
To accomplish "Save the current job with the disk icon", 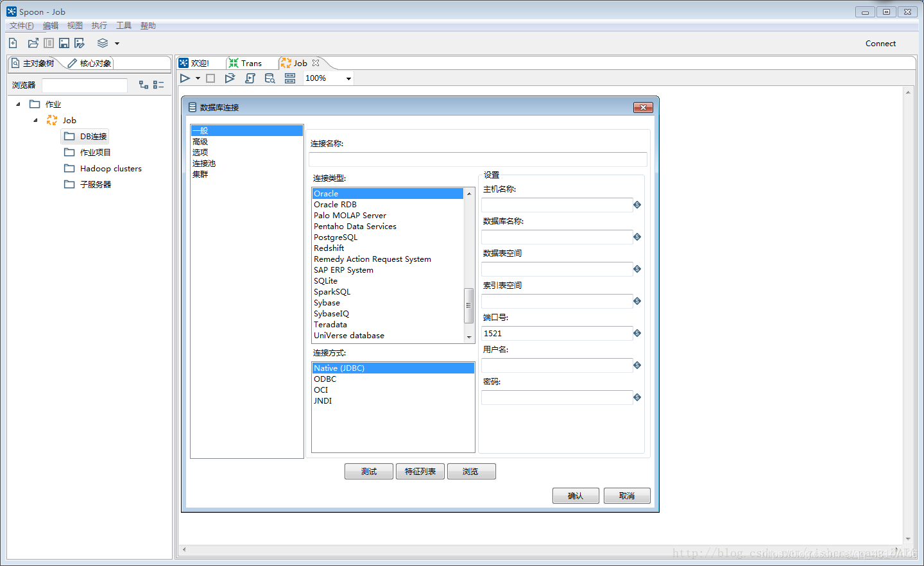I will pos(64,43).
